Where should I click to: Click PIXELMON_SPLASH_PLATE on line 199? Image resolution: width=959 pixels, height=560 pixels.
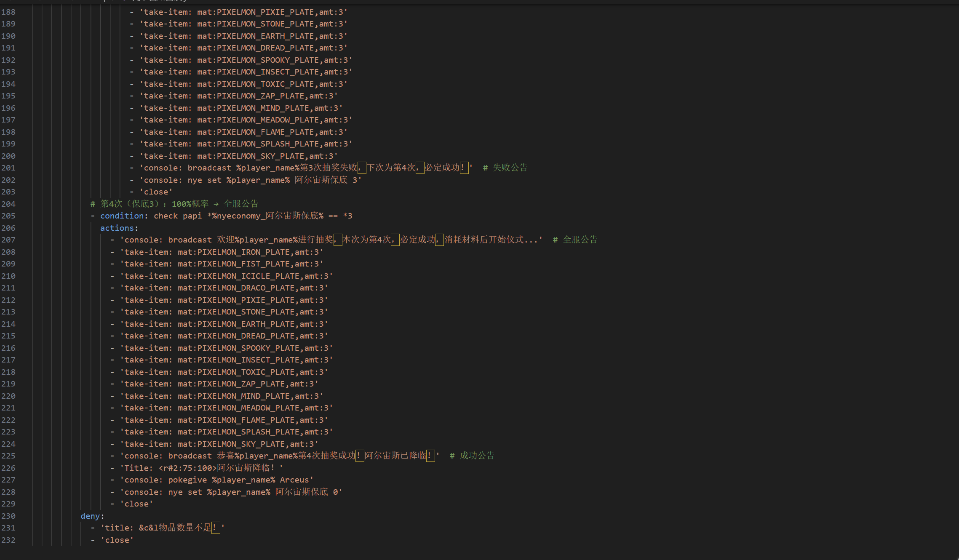coord(267,144)
